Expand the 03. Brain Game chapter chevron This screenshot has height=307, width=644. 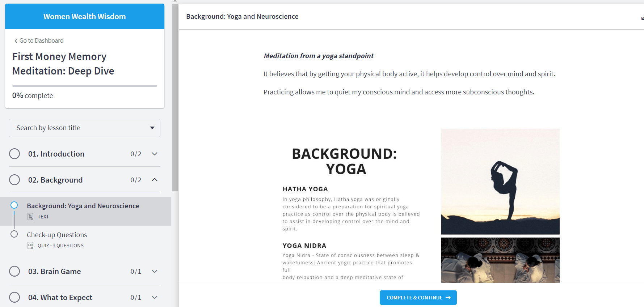coord(155,271)
